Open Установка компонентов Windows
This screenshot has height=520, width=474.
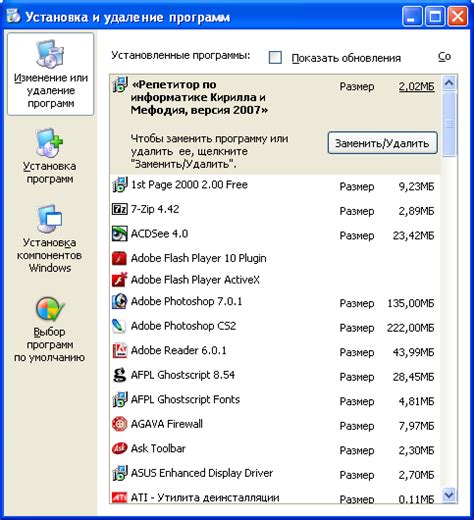(49, 239)
